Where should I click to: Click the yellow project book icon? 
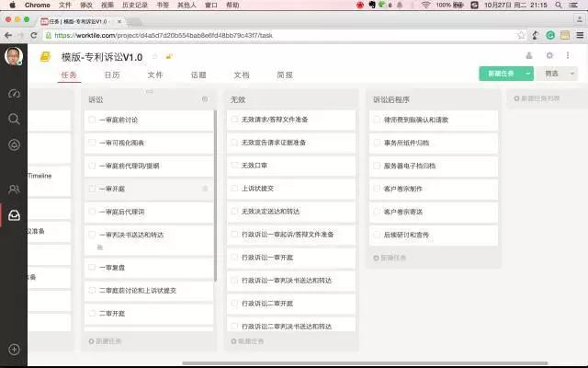(x=45, y=57)
